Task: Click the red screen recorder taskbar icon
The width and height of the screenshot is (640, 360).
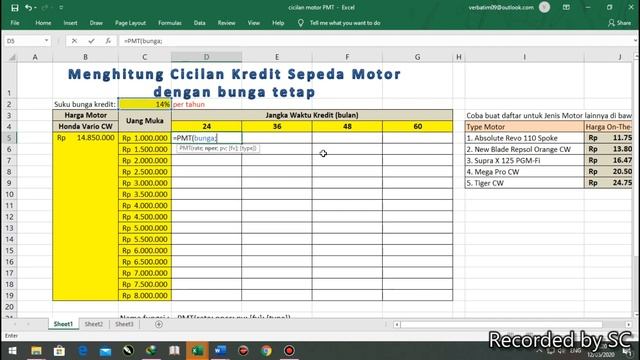Action: [x=289, y=351]
